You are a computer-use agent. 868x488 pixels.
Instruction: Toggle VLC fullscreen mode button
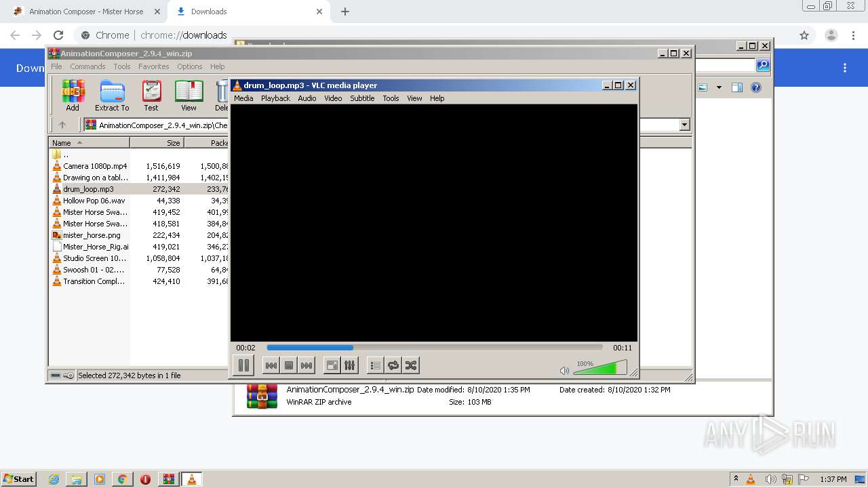(332, 365)
